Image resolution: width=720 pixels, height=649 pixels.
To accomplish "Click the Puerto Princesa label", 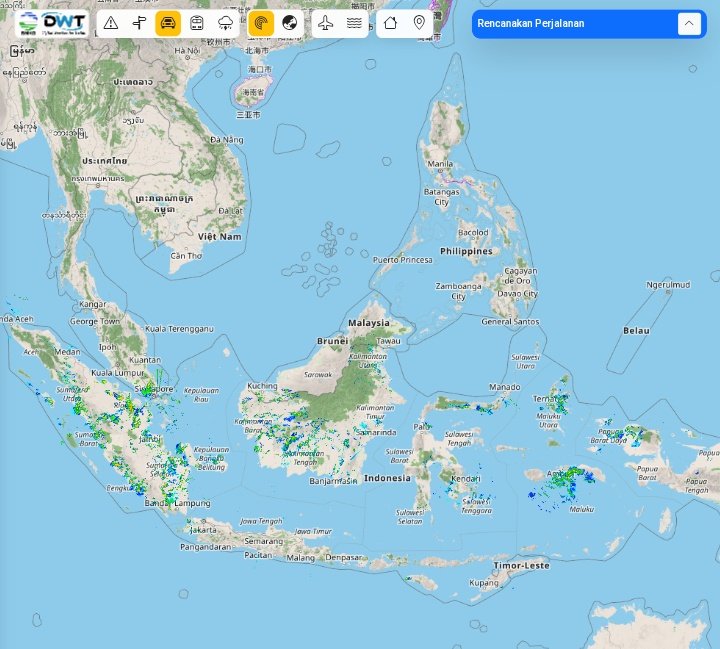I will (403, 260).
